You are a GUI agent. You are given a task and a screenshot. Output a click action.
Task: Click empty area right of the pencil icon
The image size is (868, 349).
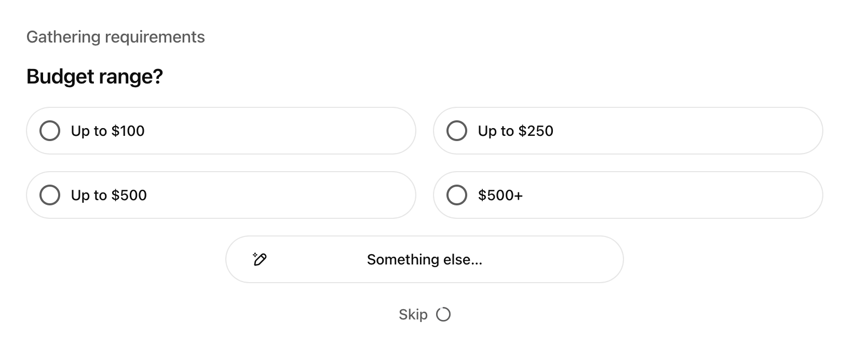click(x=311, y=259)
